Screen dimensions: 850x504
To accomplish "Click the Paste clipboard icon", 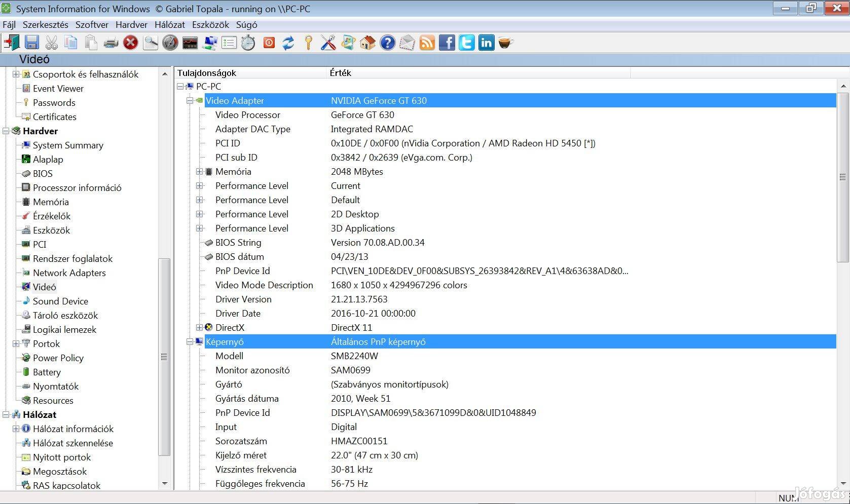I will click(x=91, y=43).
